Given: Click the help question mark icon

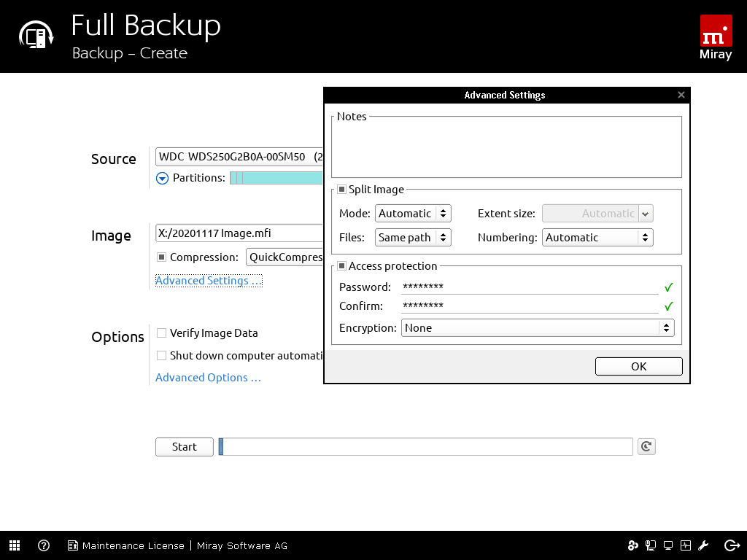Looking at the screenshot, I should pos(44,545).
